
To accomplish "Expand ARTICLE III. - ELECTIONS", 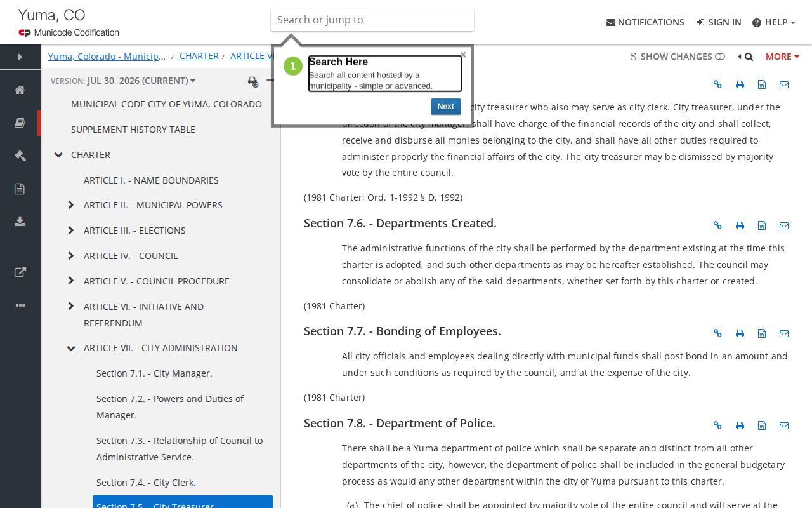I will 71,231.
